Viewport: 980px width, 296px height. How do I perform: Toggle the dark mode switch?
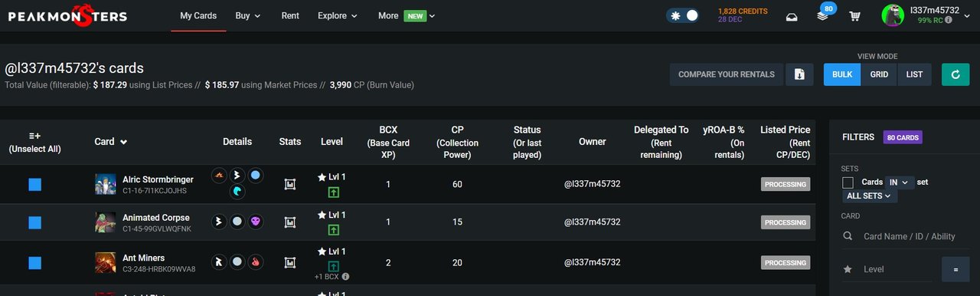pos(682,15)
